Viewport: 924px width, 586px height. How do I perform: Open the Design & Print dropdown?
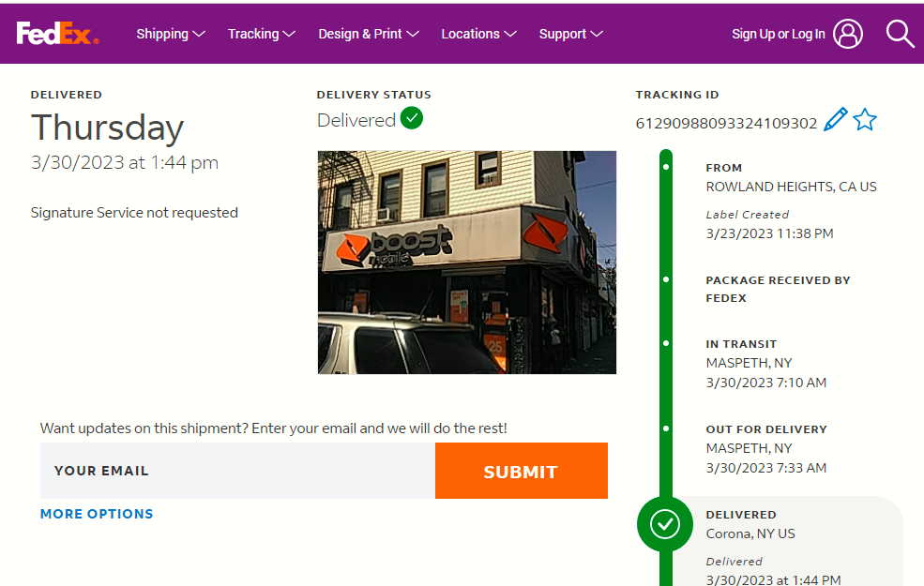pos(368,34)
